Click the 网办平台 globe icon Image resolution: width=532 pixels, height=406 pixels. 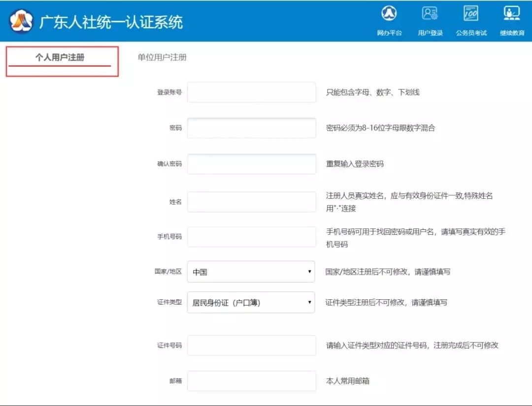point(389,14)
